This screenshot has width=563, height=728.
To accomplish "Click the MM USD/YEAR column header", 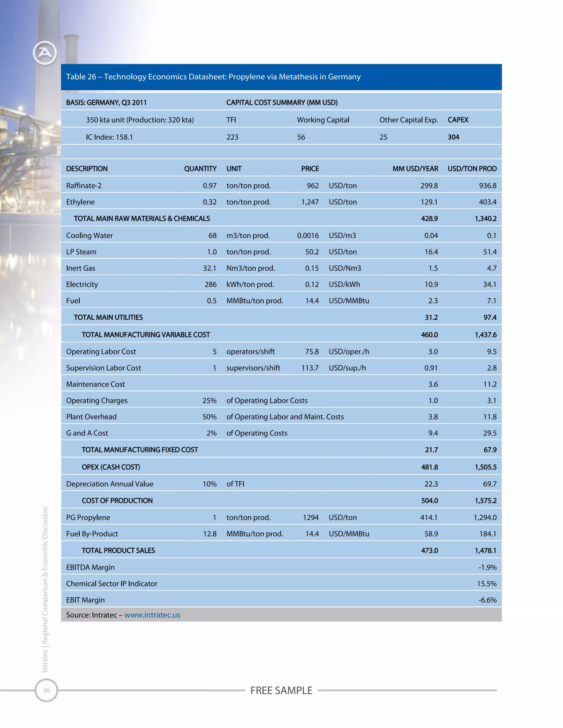I will (x=415, y=169).
